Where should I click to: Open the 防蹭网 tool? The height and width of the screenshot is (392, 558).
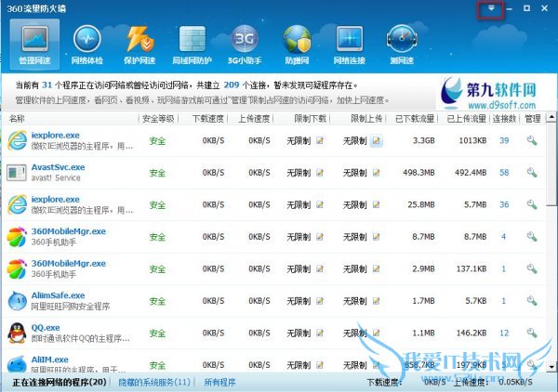(298, 45)
